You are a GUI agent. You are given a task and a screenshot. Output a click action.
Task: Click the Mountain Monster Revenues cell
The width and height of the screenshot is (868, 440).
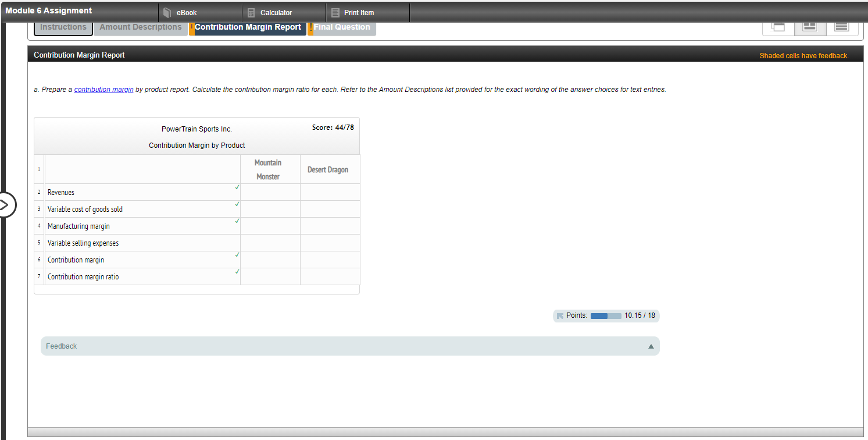(x=270, y=192)
